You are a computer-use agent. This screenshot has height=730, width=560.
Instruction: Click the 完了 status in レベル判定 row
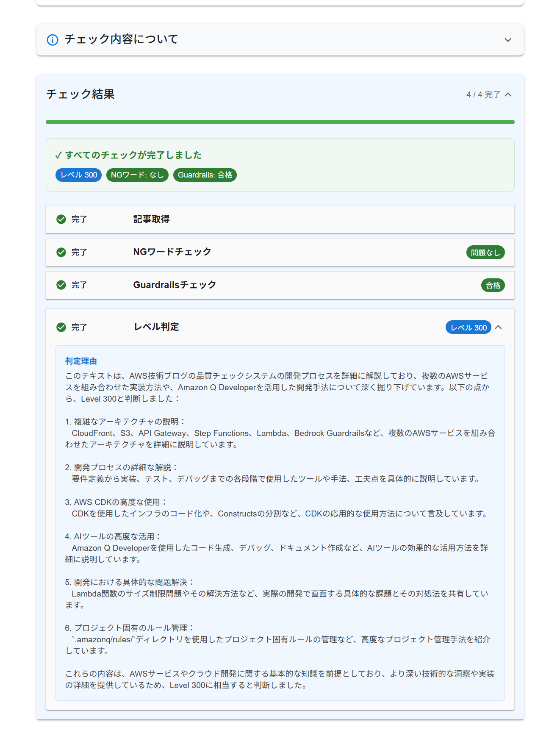pos(79,327)
